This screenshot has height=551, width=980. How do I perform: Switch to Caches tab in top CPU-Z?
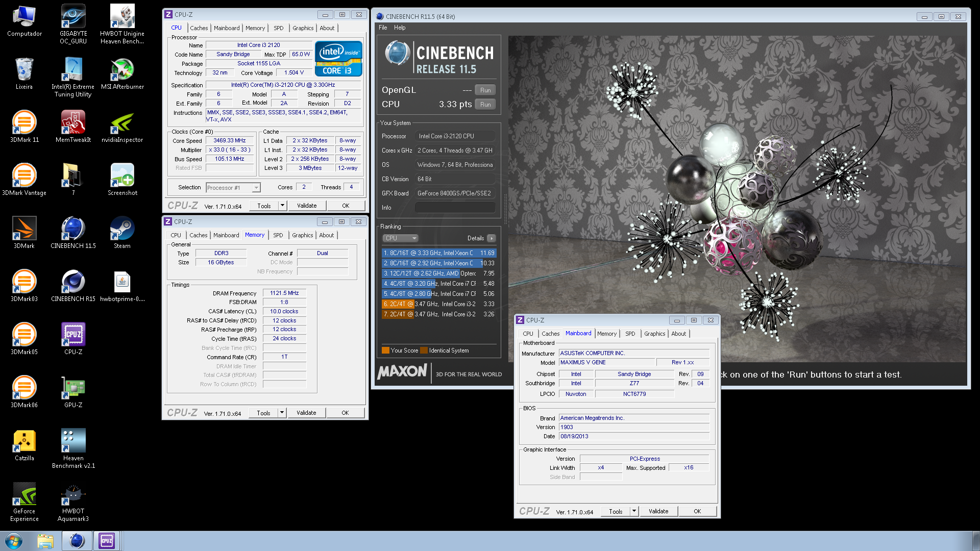(199, 28)
